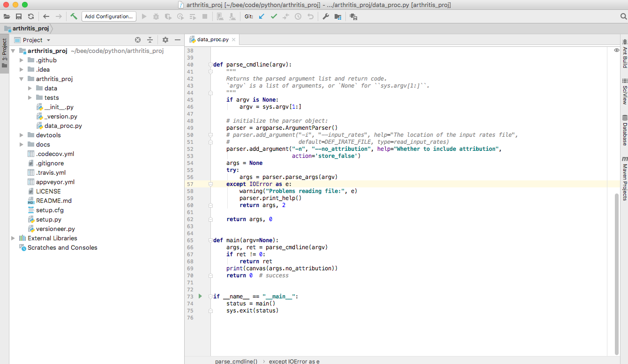Image resolution: width=628 pixels, height=364 pixels.
Task: Open .gitignore file
Action: (45, 163)
